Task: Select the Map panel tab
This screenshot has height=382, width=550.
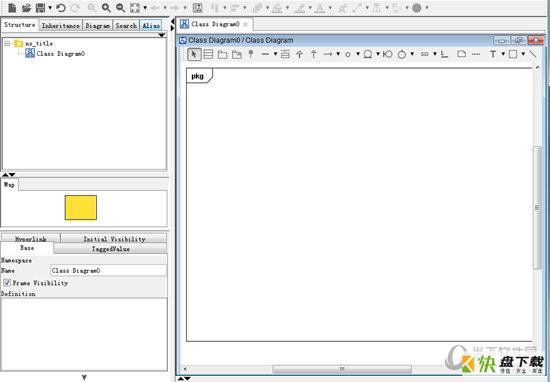Action: (9, 185)
